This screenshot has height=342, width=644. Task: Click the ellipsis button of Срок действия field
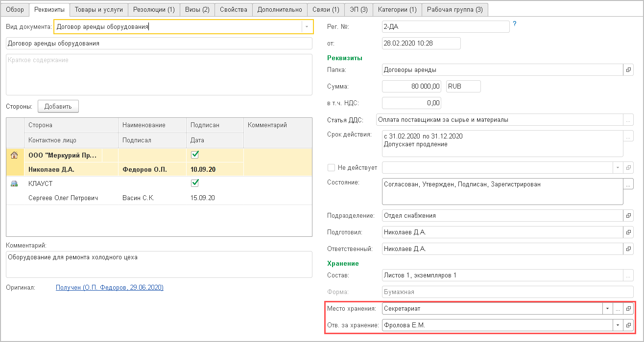click(x=628, y=137)
